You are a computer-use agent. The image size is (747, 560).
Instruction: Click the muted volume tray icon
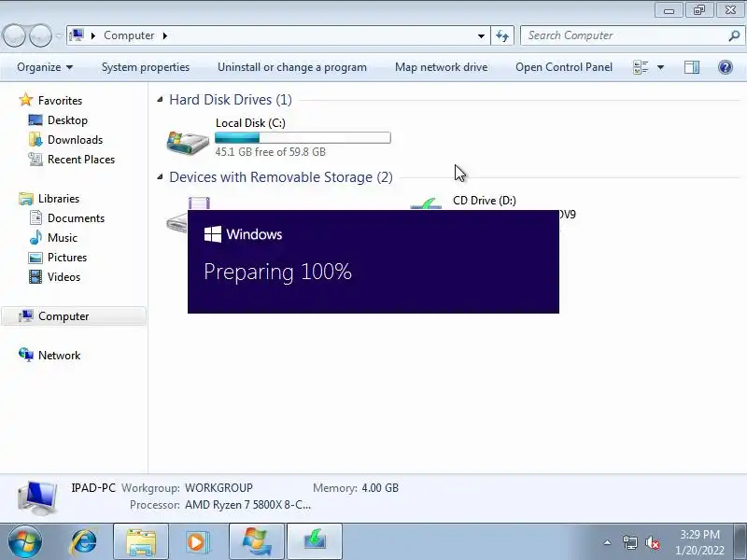[652, 542]
